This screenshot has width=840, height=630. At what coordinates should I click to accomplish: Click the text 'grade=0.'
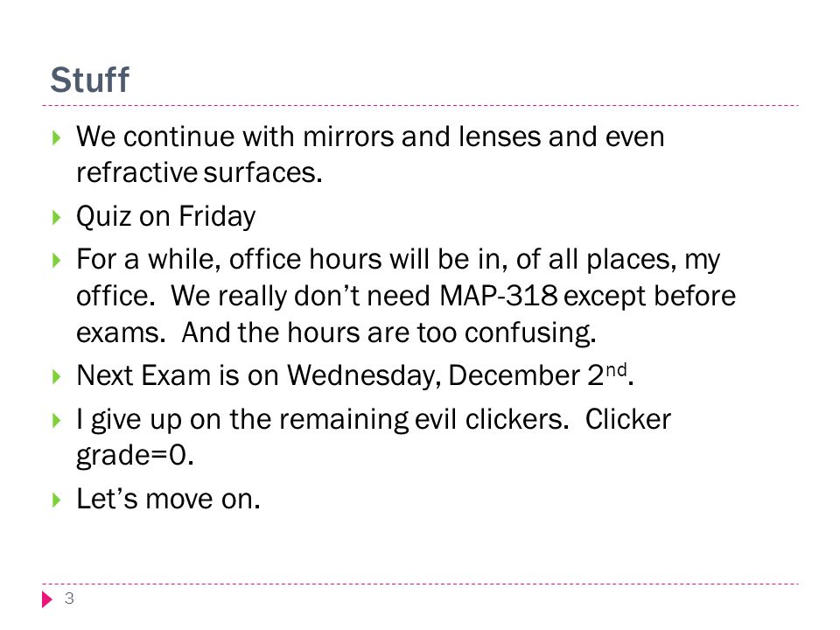tap(135, 457)
